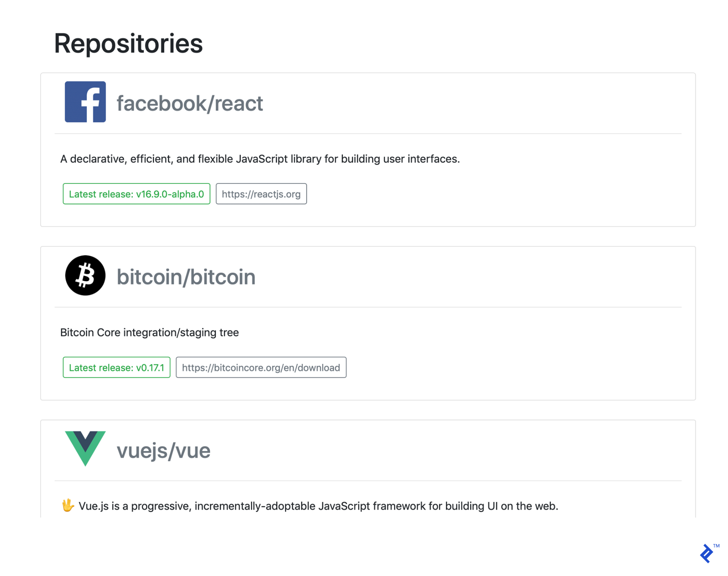Open the bitcoin/bitcoin repository

click(x=186, y=276)
